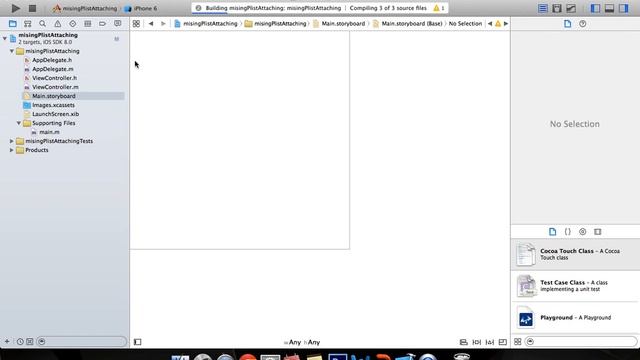Click No Selection in jump bar

[465, 24]
